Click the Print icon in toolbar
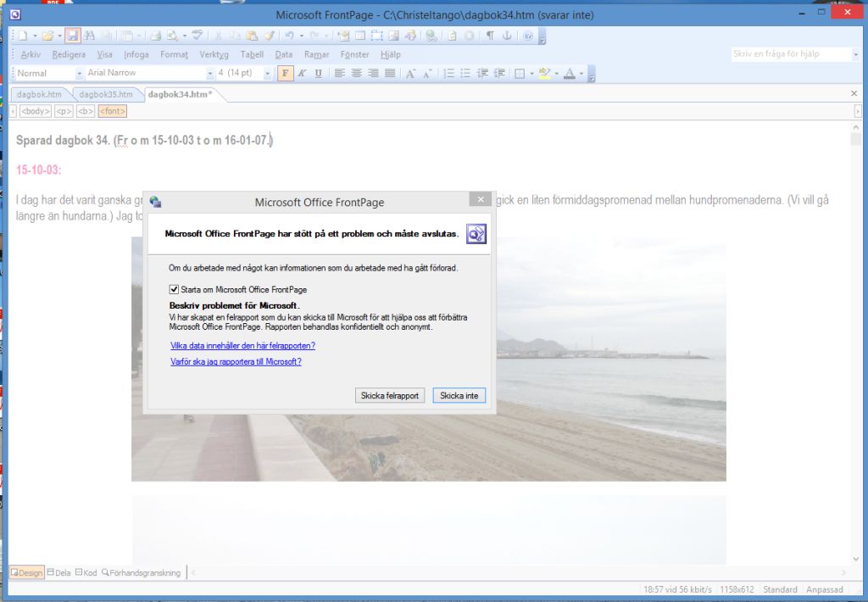The width and height of the screenshot is (868, 602). (156, 36)
